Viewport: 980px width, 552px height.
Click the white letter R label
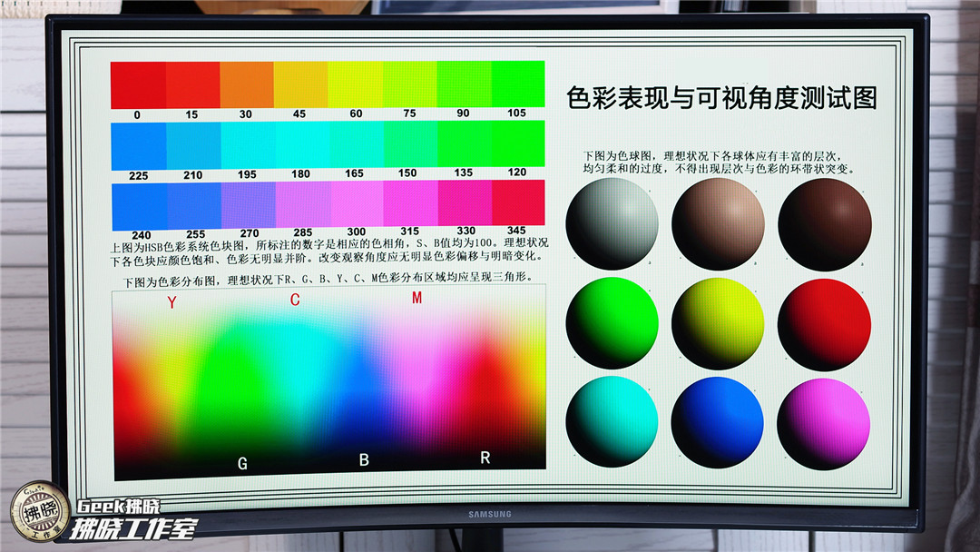[x=485, y=458]
